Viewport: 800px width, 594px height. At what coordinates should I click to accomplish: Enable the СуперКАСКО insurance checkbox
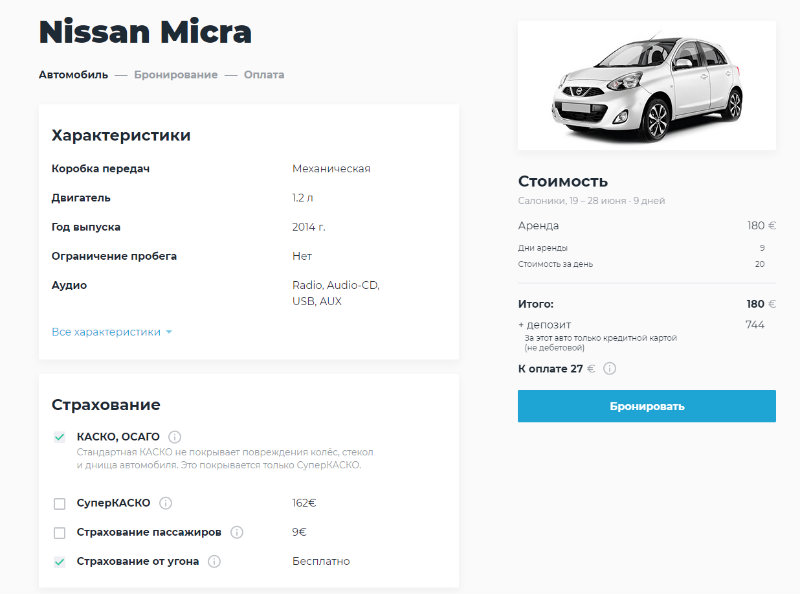pos(59,503)
